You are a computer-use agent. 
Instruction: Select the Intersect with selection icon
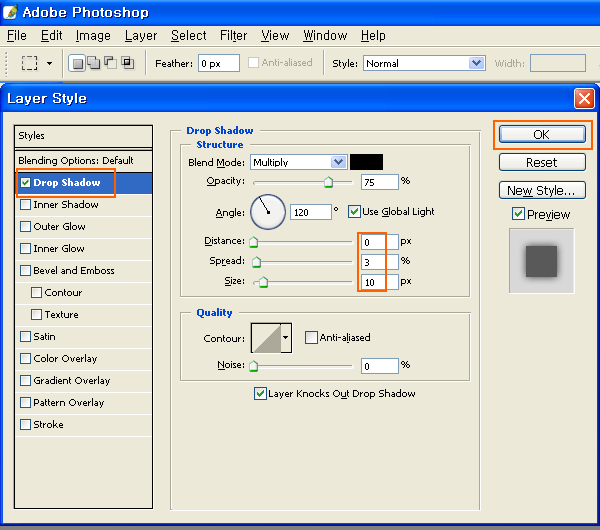pyautogui.click(x=127, y=62)
